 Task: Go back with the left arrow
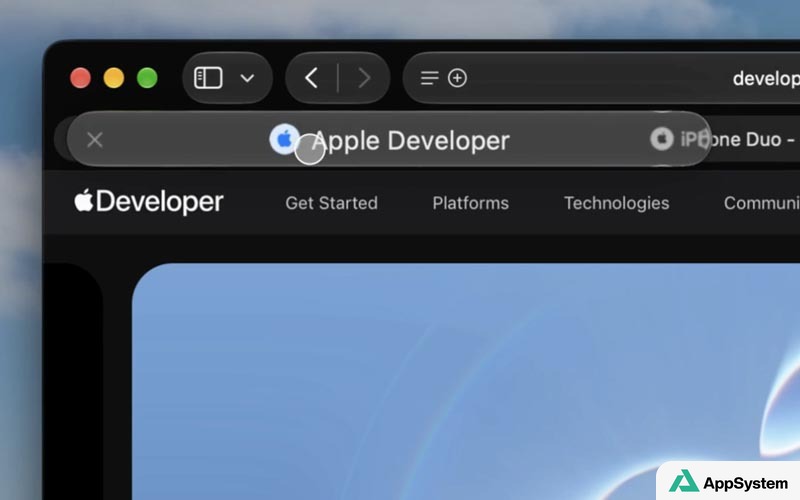[x=311, y=78]
